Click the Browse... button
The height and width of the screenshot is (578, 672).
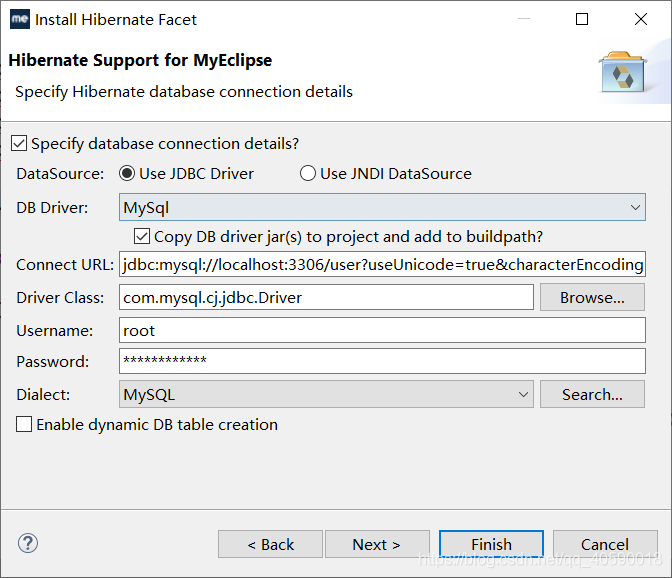tap(592, 297)
